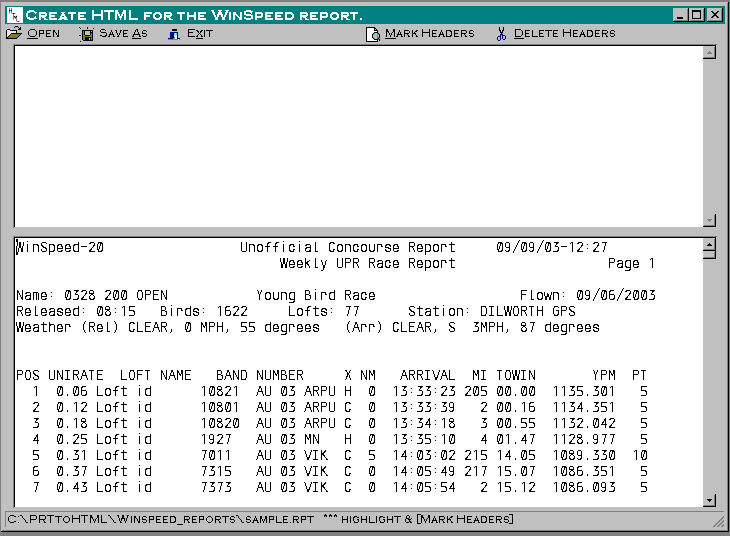Click the Open folder icon
The height and width of the screenshot is (536, 730).
point(14,34)
